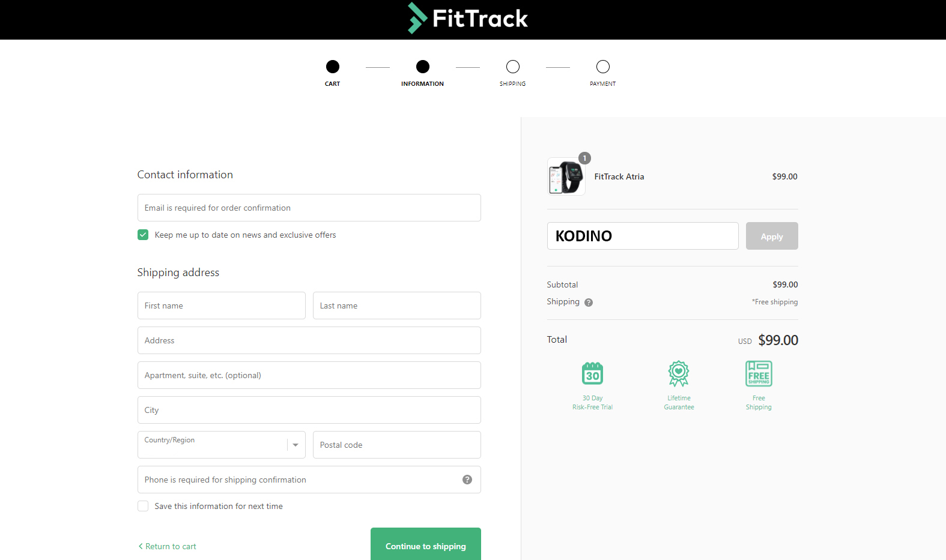Select the SHIPPING step label
Screen dimensions: 946x560
click(x=513, y=84)
